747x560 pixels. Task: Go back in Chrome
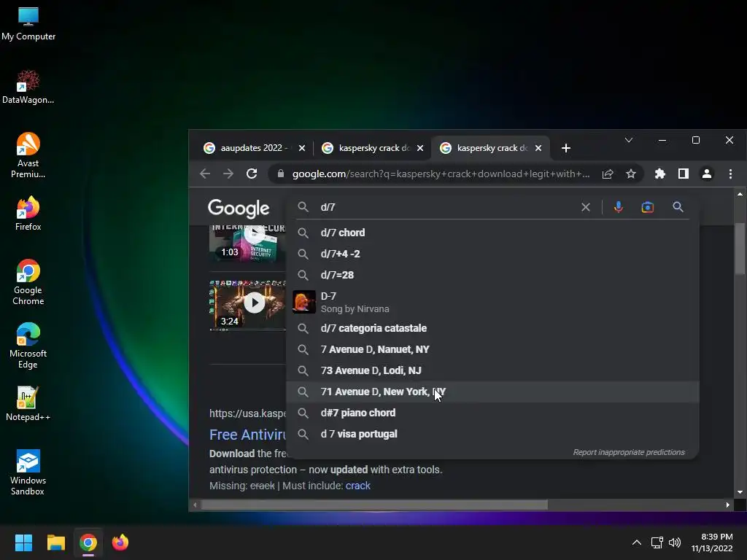[205, 174]
